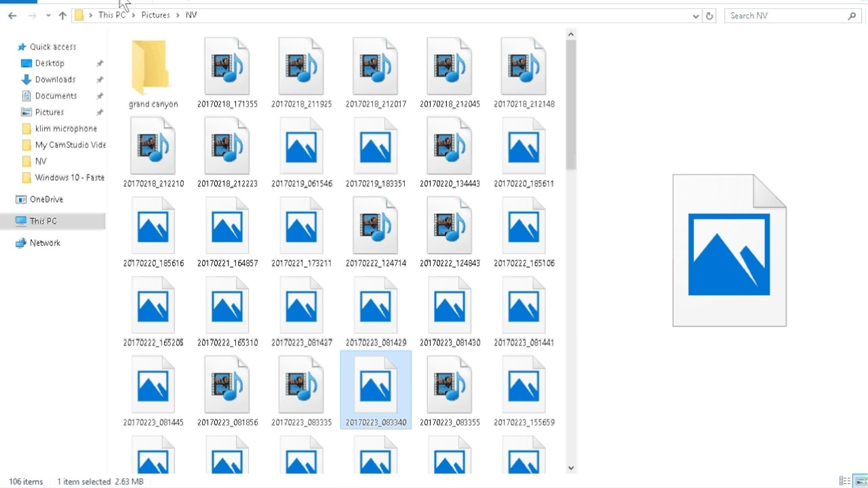This screenshot has height=488, width=868.
Task: Open the Network item in the sidebar
Action: point(44,243)
